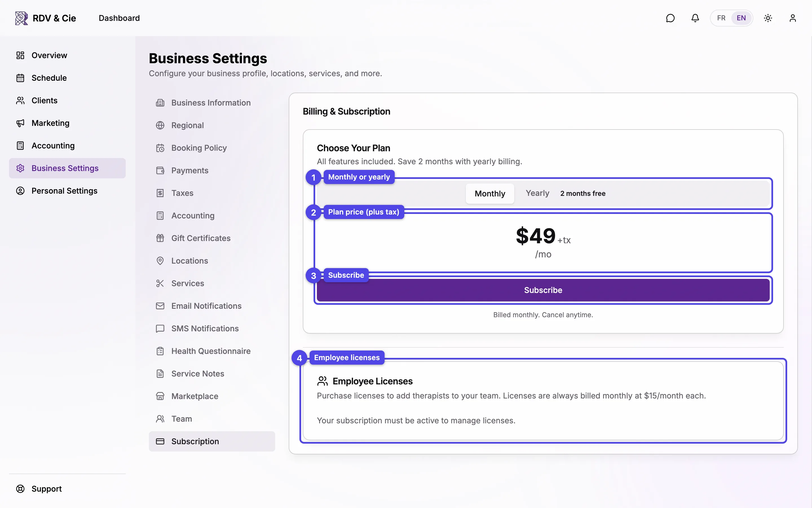Open the Services settings section
812x508 pixels.
tap(212, 283)
